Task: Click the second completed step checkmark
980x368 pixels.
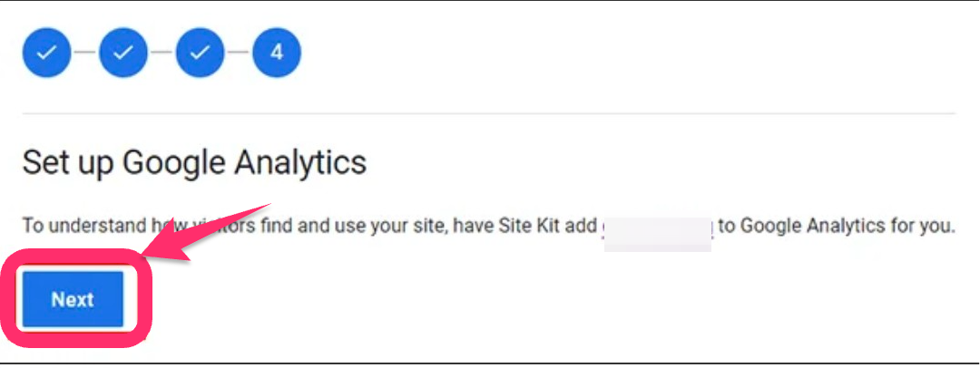Action: point(122,53)
